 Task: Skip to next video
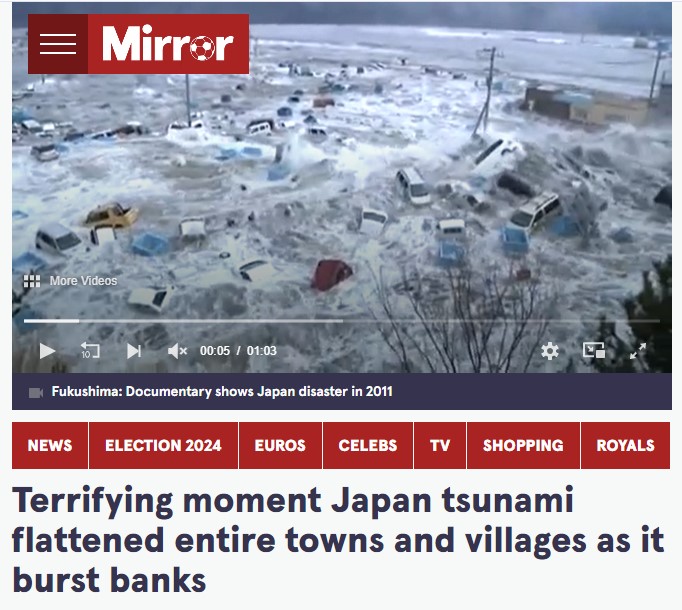[x=134, y=351]
